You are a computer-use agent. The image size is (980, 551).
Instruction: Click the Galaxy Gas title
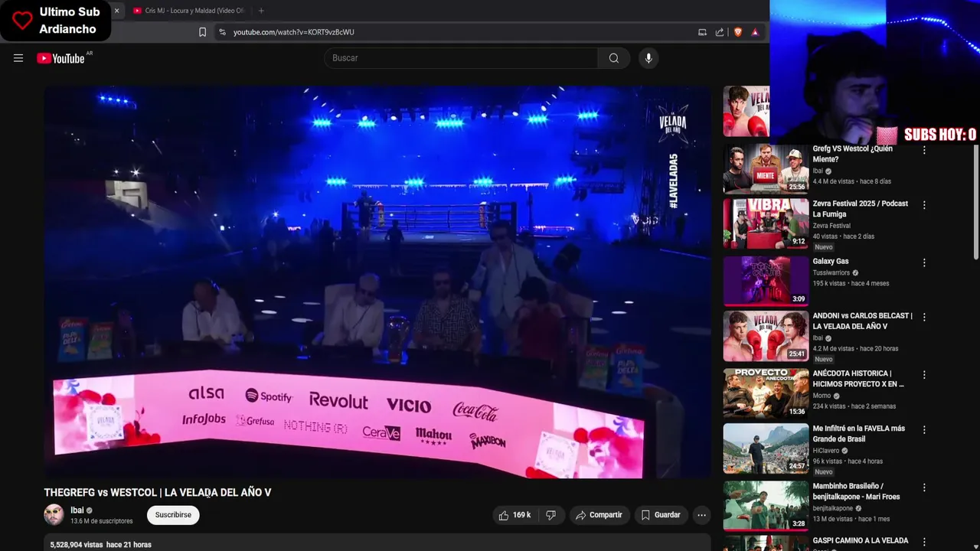831,262
